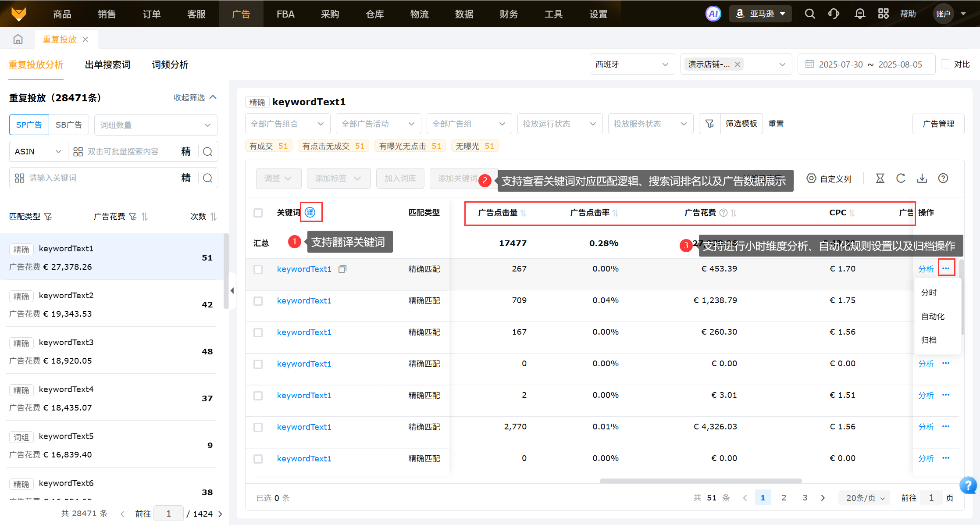Select 自动化 from the row action menu
The image size is (980, 525).
[x=933, y=316]
